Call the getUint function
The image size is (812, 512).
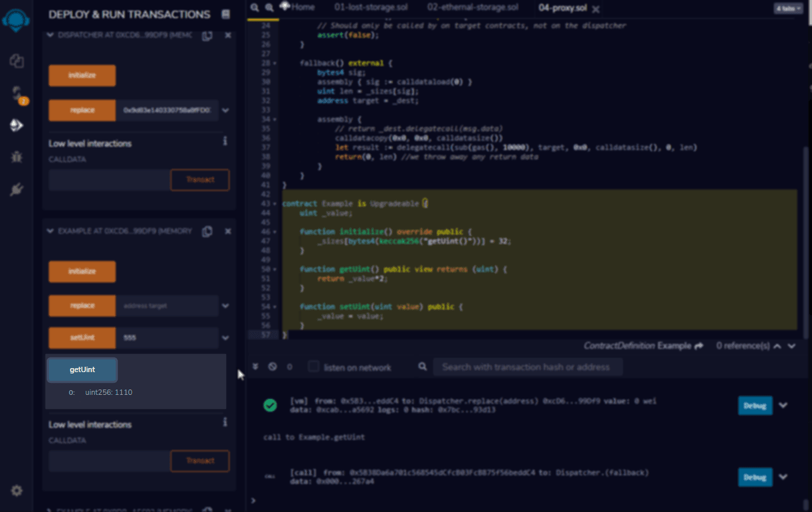(x=82, y=369)
